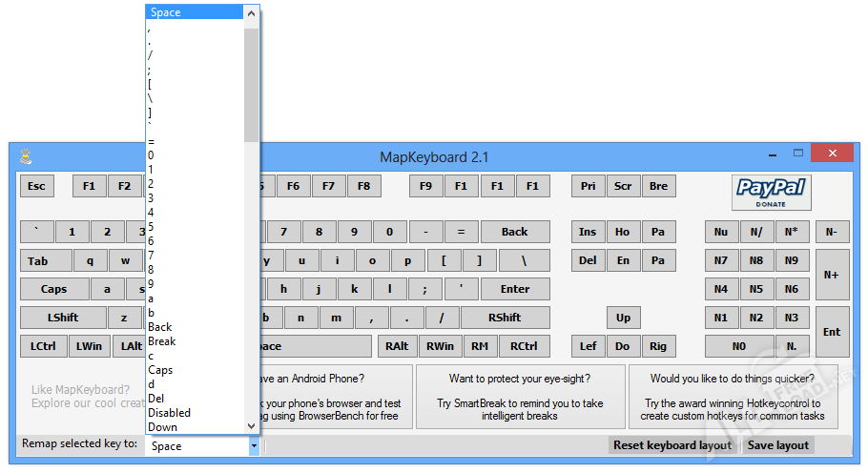Select the RShift key
The height and width of the screenshot is (473, 868).
pos(505,318)
